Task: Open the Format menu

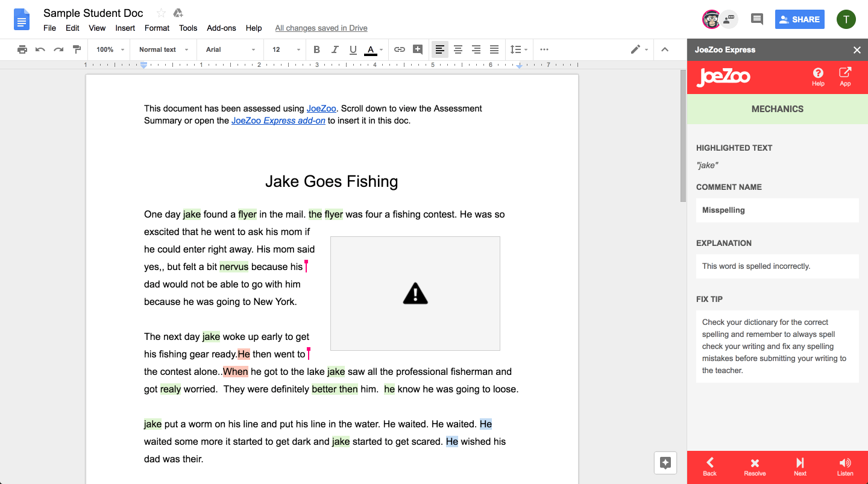Action: click(x=157, y=28)
